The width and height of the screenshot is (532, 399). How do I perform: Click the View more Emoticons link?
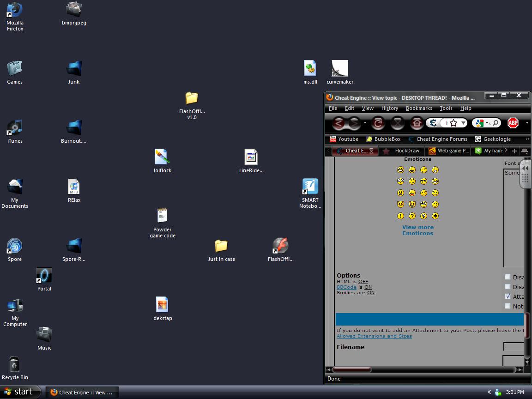point(418,230)
